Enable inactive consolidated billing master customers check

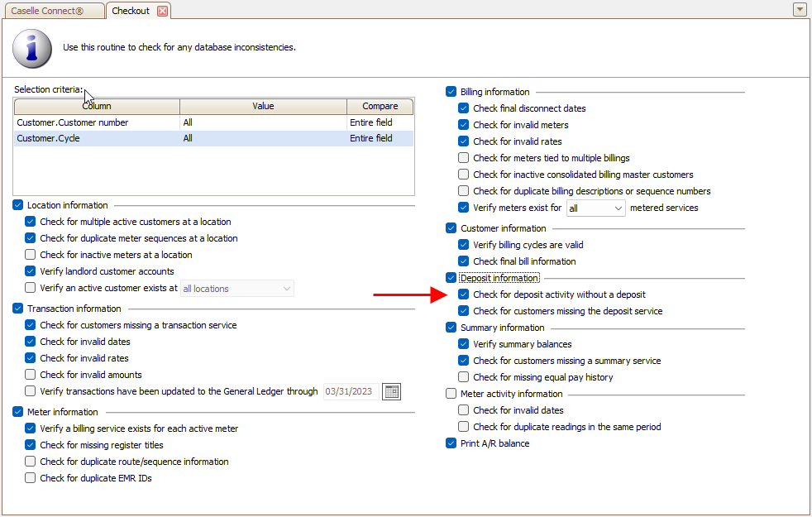click(x=464, y=175)
